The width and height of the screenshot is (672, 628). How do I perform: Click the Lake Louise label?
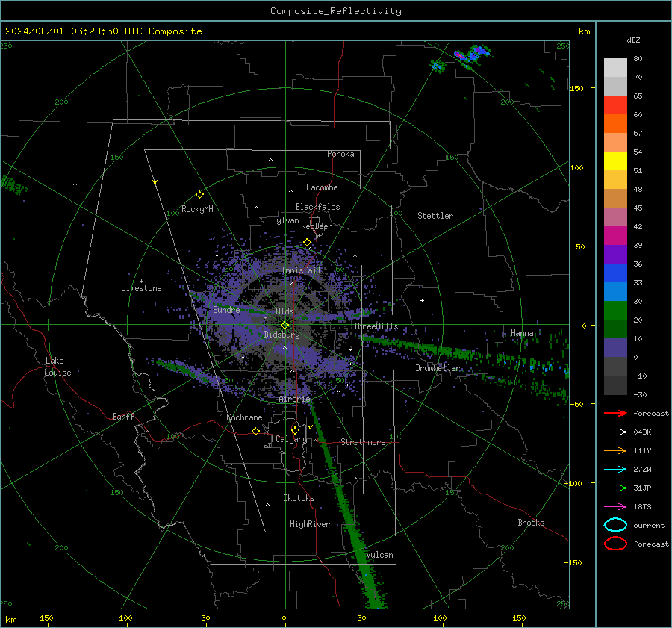click(57, 367)
